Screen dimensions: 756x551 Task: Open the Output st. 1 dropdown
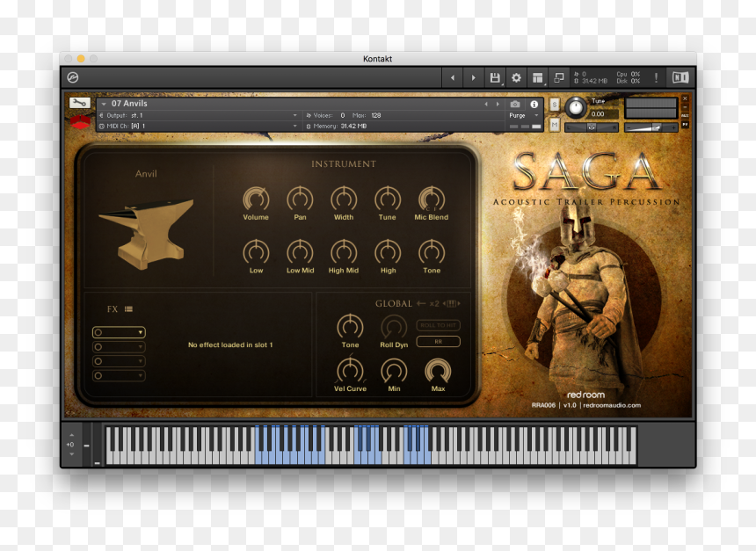(x=199, y=115)
